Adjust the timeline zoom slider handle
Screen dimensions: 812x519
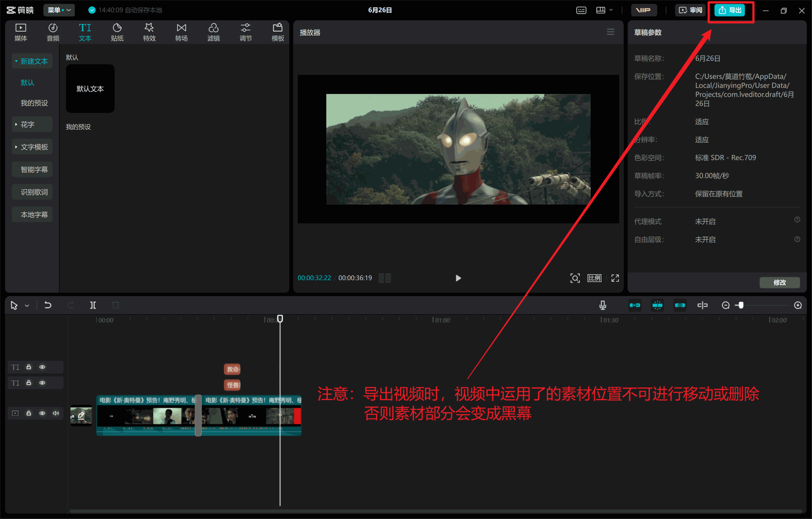click(741, 305)
